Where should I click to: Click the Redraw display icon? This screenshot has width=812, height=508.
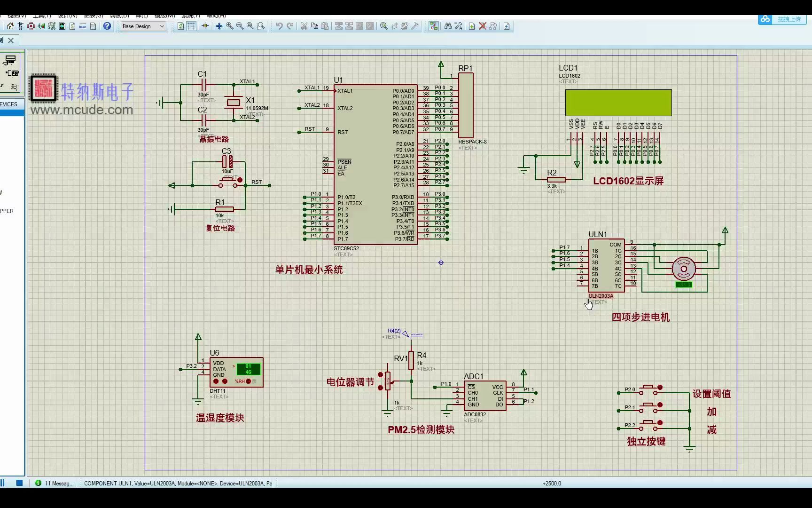tap(180, 26)
